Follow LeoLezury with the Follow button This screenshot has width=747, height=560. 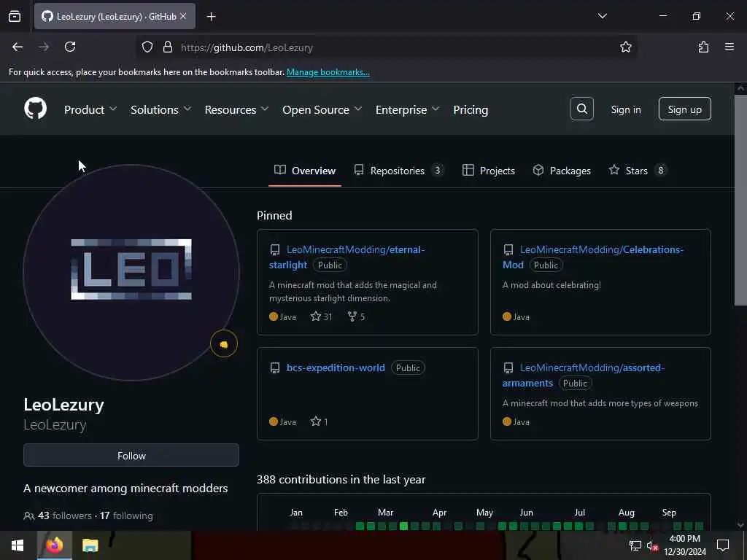coord(131,455)
